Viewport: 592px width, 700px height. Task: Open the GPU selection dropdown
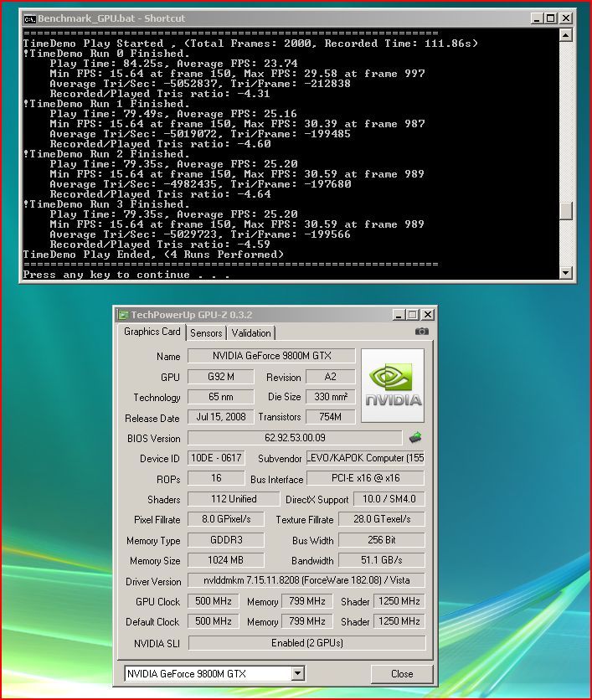click(x=298, y=673)
